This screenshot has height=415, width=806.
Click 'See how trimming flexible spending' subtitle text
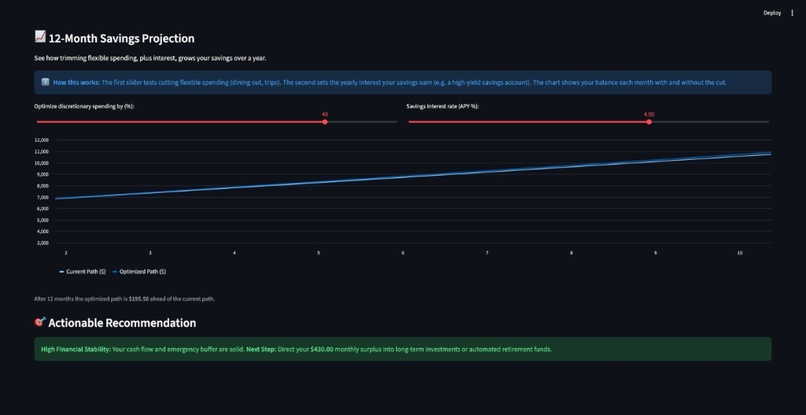click(x=150, y=59)
